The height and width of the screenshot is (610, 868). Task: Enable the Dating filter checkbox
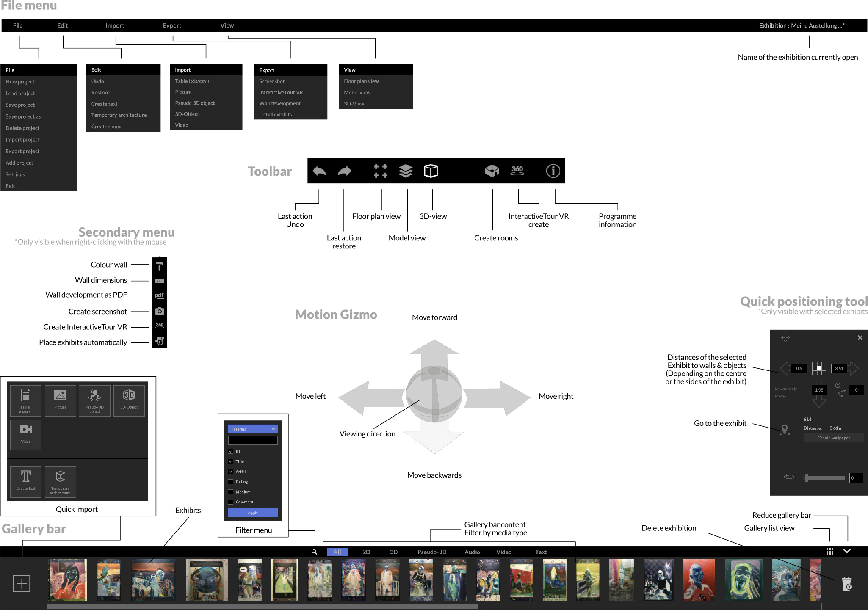click(x=231, y=482)
